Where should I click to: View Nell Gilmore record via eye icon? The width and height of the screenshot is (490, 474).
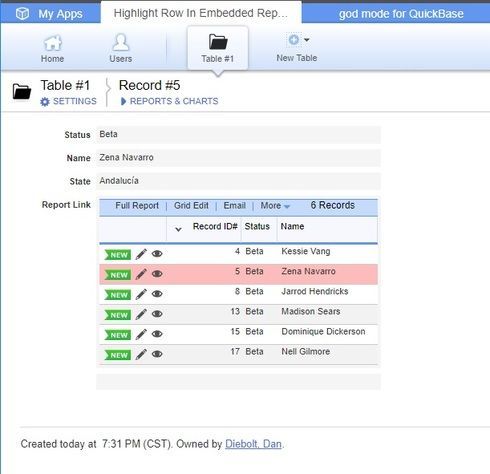tap(157, 354)
